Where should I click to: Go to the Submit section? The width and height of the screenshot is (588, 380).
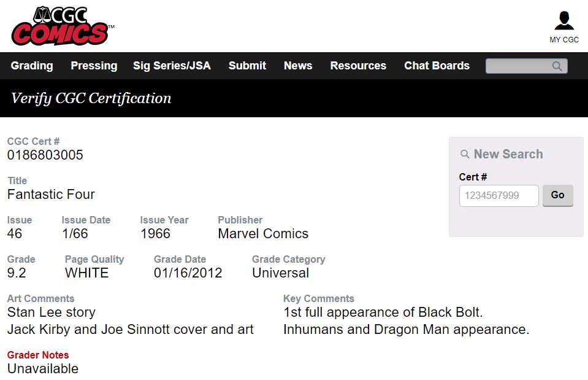[248, 66]
